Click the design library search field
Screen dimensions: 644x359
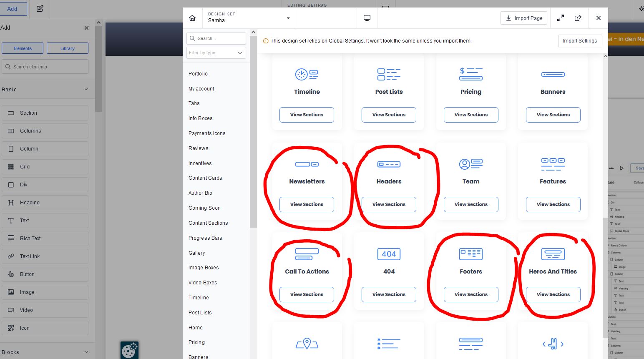216,38
